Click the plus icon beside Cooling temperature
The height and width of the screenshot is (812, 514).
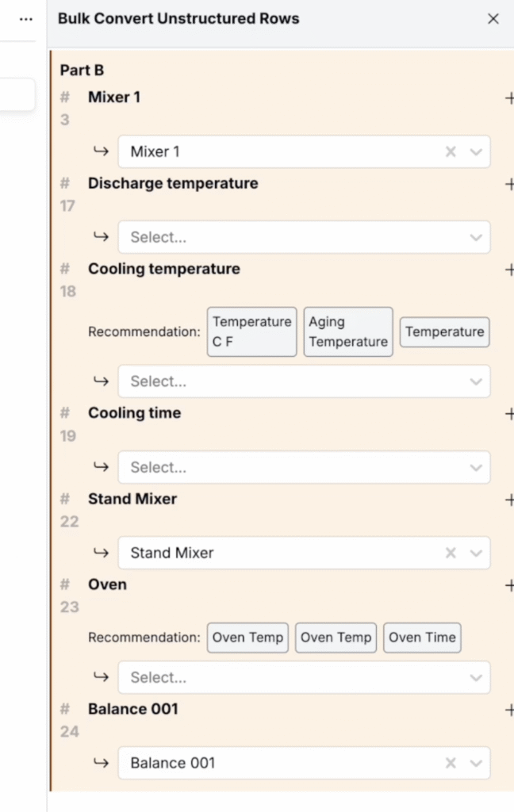pos(509,270)
